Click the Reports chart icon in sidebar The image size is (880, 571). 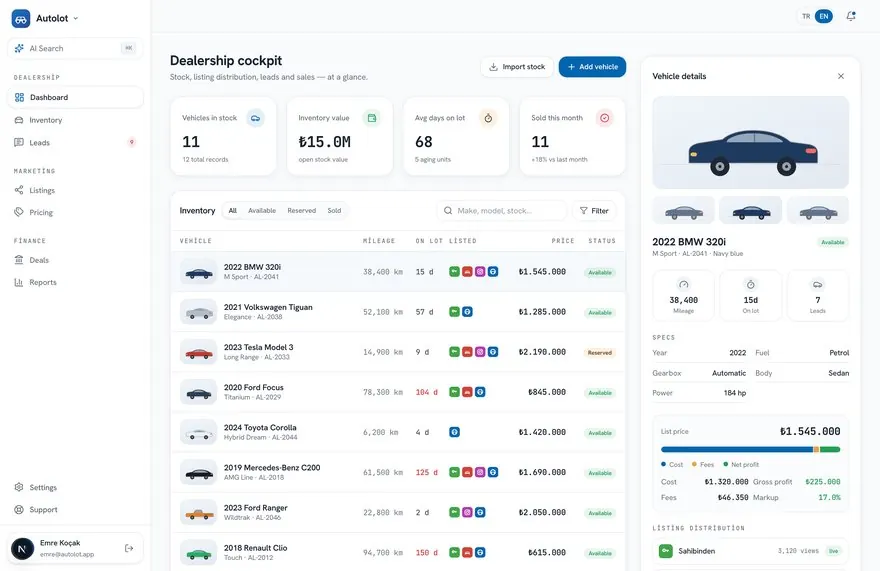pyautogui.click(x=19, y=282)
